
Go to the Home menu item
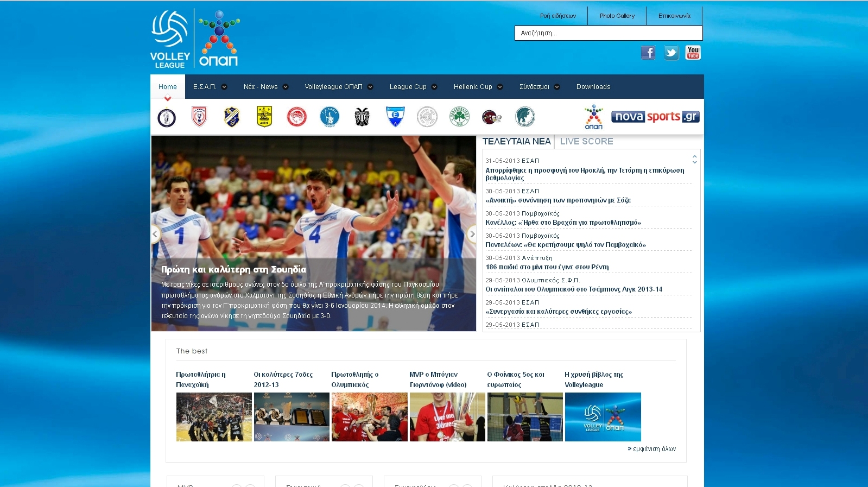coord(168,87)
